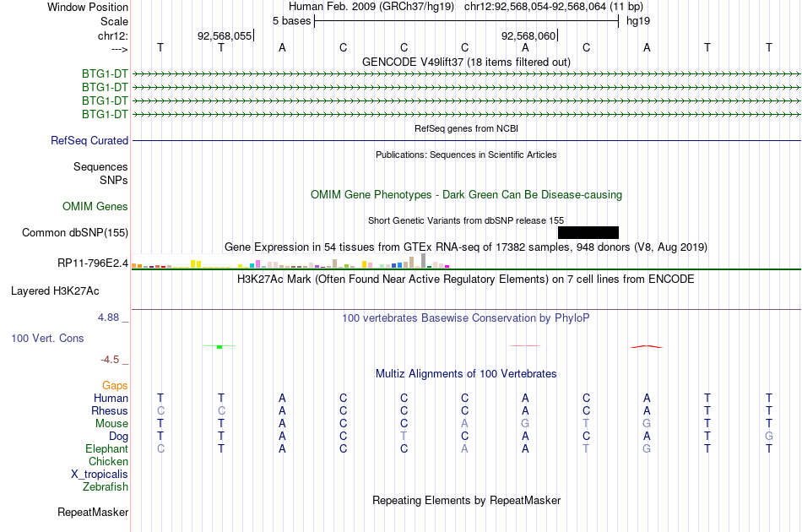Click the '--->' strand direction arrow
Viewport: 802px width, 532px height.
pos(120,50)
